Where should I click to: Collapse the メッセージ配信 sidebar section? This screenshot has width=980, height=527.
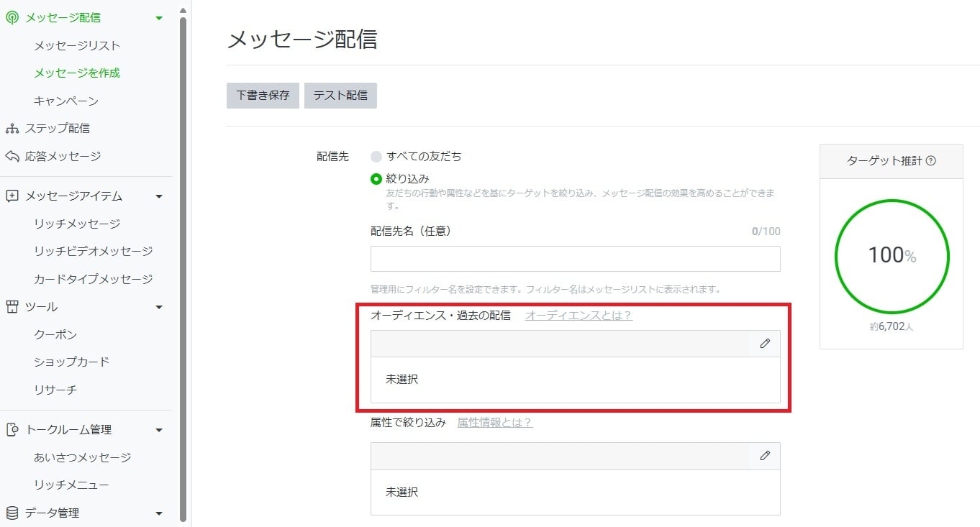pyautogui.click(x=158, y=17)
